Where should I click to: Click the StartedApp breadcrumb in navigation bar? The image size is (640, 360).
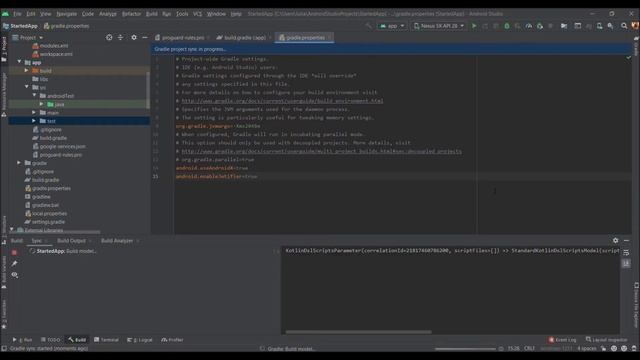point(20,26)
